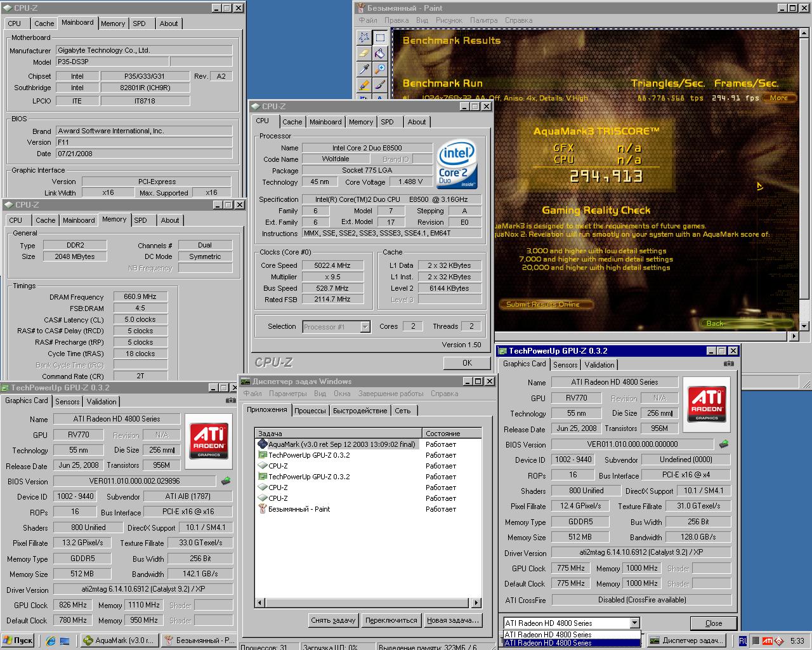Viewport: 812px width, 650px height.
Task: Click Close button in right GPU-Z
Action: click(714, 623)
